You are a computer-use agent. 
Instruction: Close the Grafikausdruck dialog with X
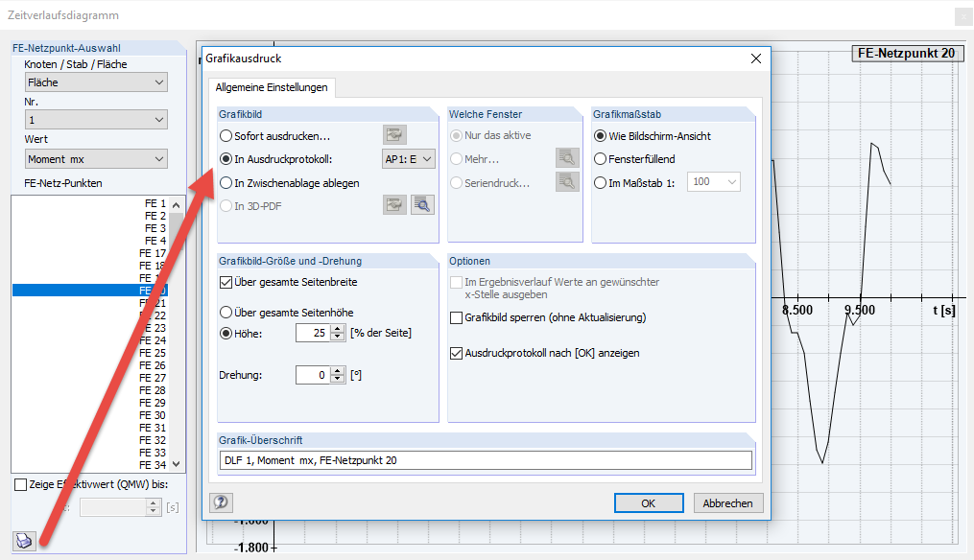[x=756, y=58]
